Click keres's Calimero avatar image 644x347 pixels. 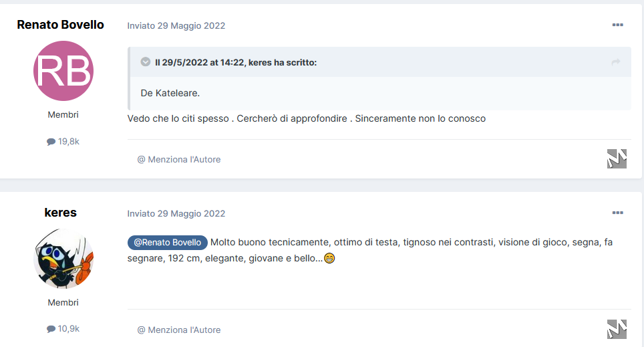[63, 259]
